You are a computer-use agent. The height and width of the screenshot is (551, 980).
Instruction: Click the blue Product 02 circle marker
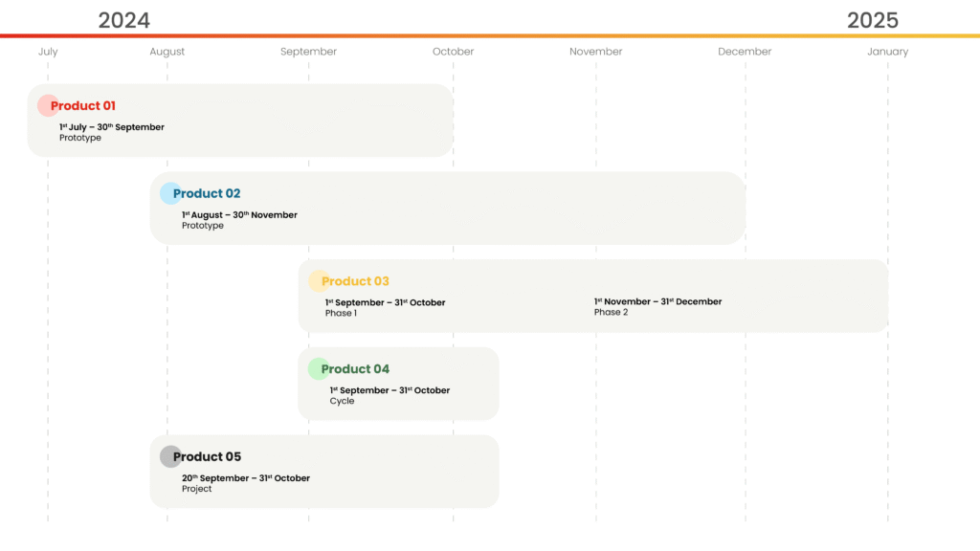coord(170,193)
